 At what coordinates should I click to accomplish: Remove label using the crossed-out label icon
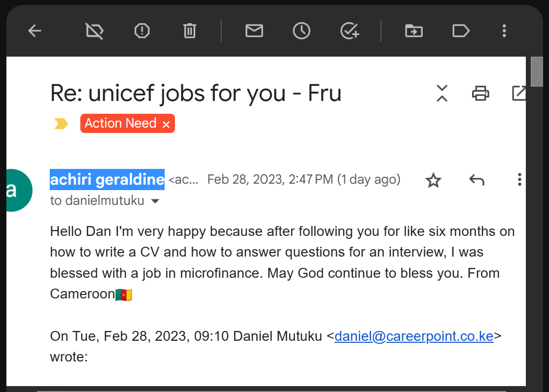pyautogui.click(x=95, y=31)
